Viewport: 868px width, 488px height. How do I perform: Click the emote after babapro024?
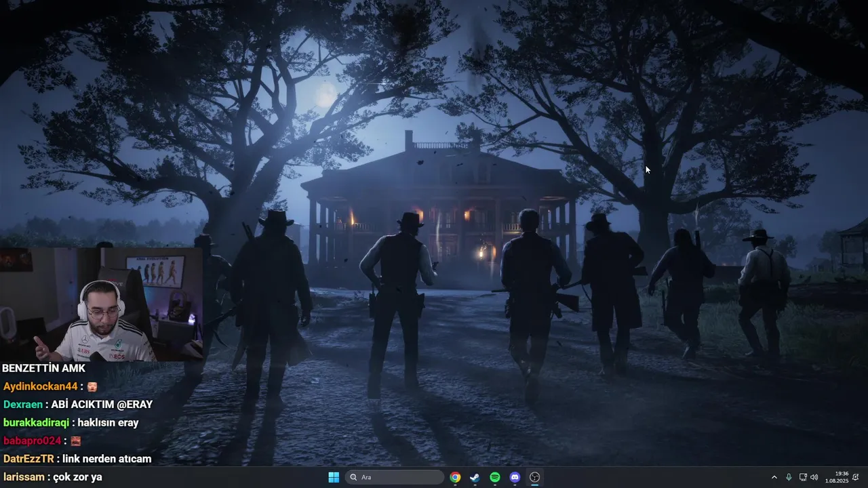click(76, 441)
